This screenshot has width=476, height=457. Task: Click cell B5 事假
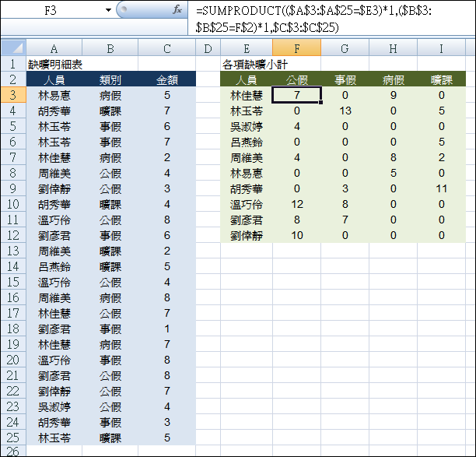110,126
